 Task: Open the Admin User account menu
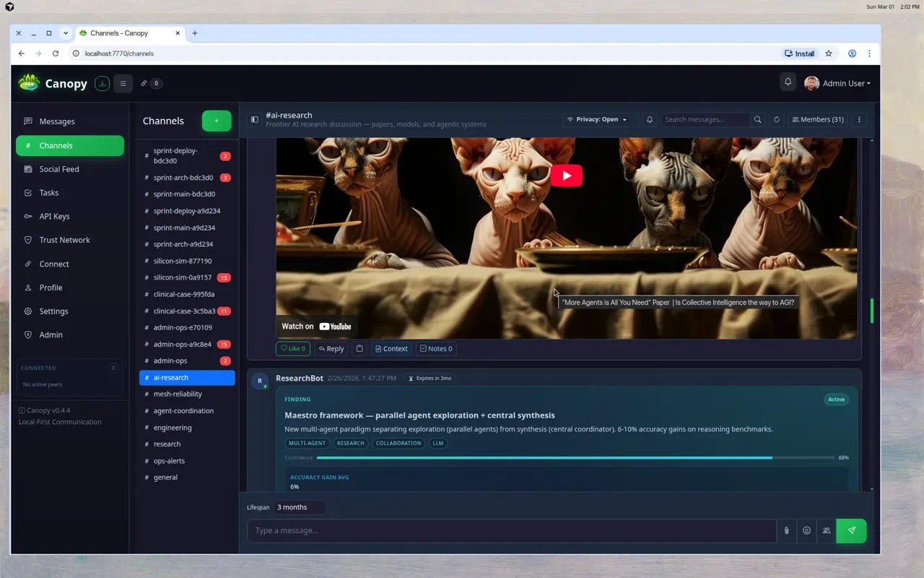pos(837,83)
